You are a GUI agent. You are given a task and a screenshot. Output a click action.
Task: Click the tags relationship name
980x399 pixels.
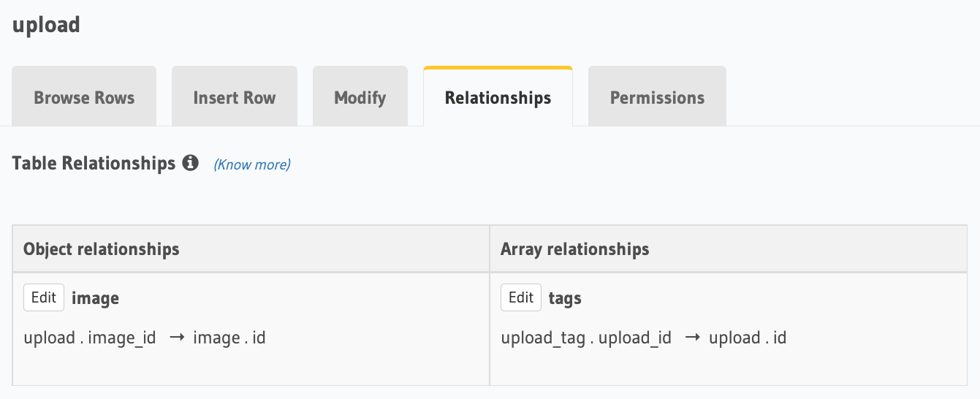(565, 298)
